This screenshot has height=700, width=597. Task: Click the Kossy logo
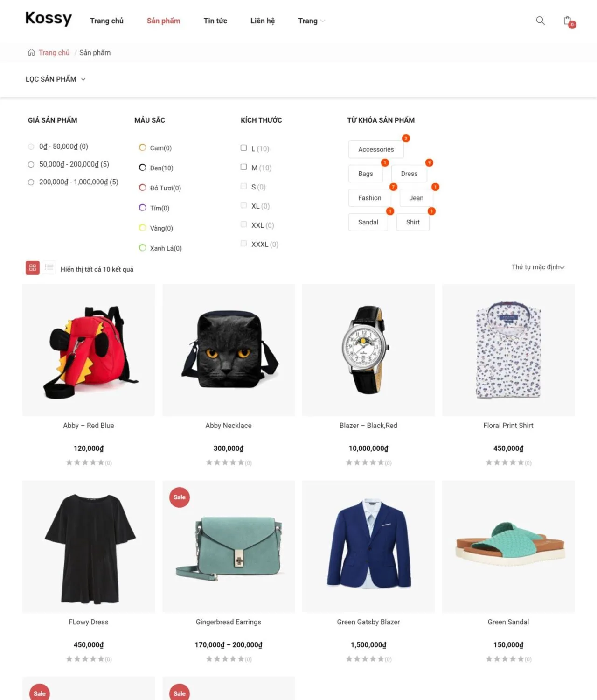click(49, 18)
